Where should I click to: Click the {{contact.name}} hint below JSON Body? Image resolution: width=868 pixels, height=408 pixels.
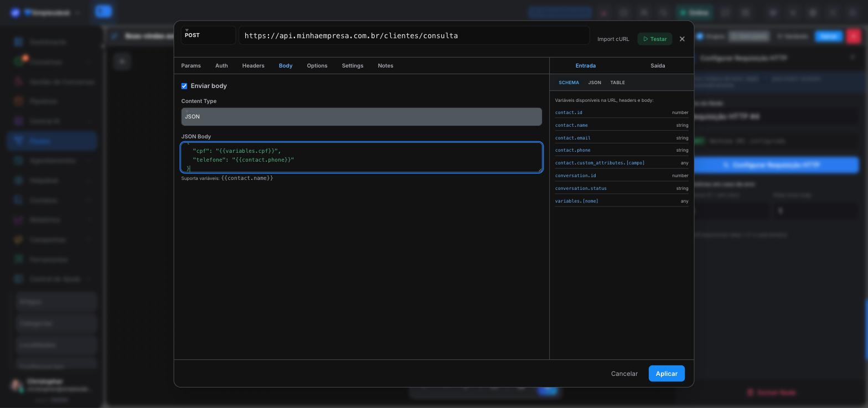(x=247, y=178)
